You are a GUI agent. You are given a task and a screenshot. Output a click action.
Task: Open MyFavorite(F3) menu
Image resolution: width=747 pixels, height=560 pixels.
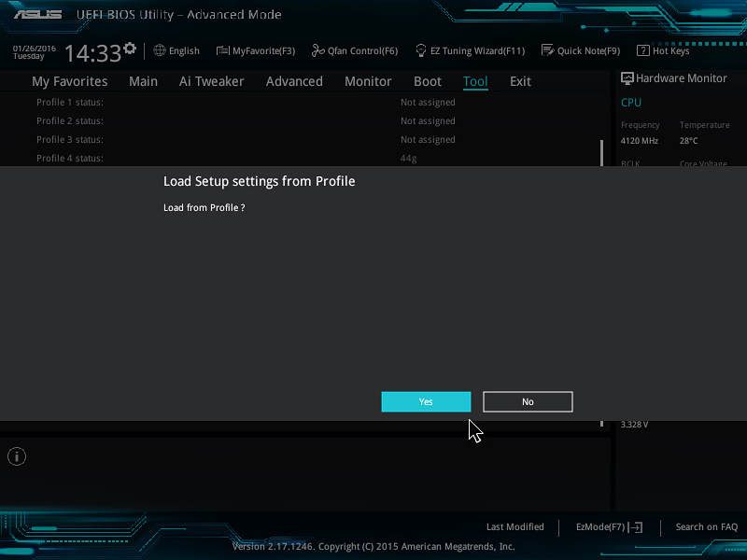(x=264, y=51)
